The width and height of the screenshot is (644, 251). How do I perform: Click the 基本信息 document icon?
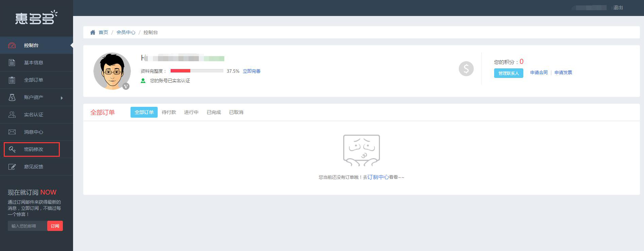pyautogui.click(x=12, y=63)
